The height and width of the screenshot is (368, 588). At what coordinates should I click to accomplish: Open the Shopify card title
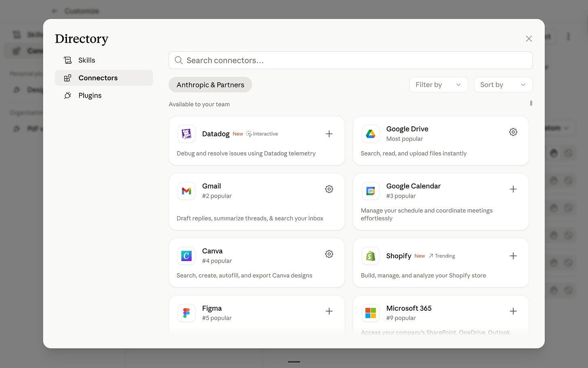[399, 256]
